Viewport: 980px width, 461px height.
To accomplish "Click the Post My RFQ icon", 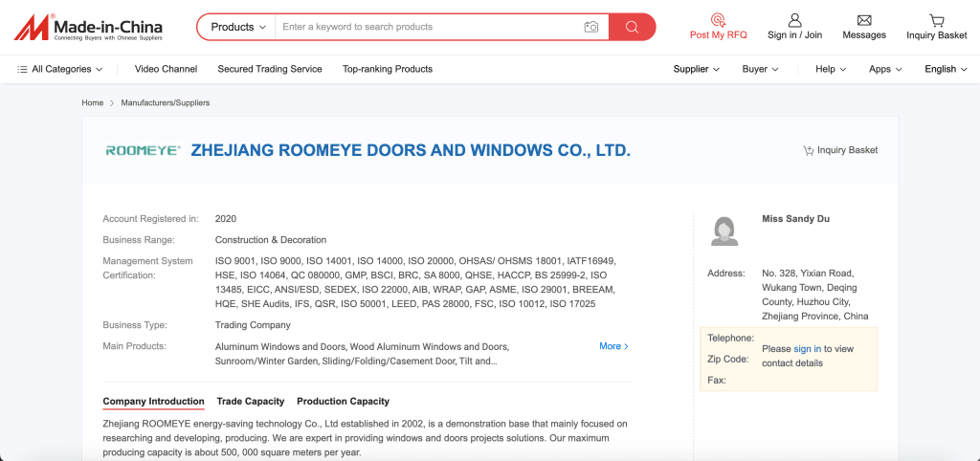I will click(x=718, y=20).
